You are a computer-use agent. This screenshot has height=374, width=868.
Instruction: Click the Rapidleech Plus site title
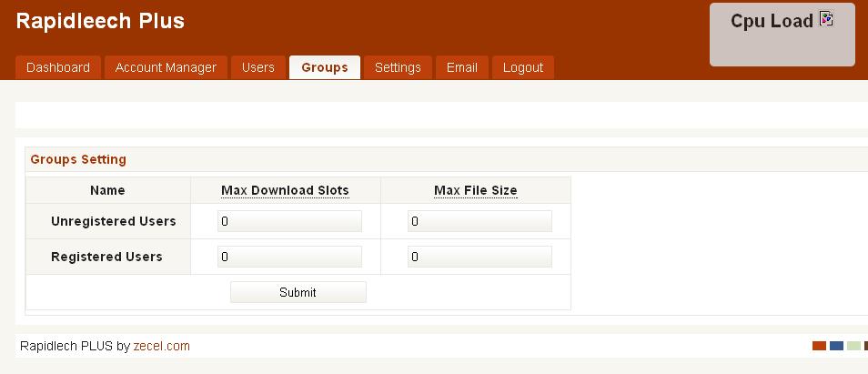pos(100,21)
